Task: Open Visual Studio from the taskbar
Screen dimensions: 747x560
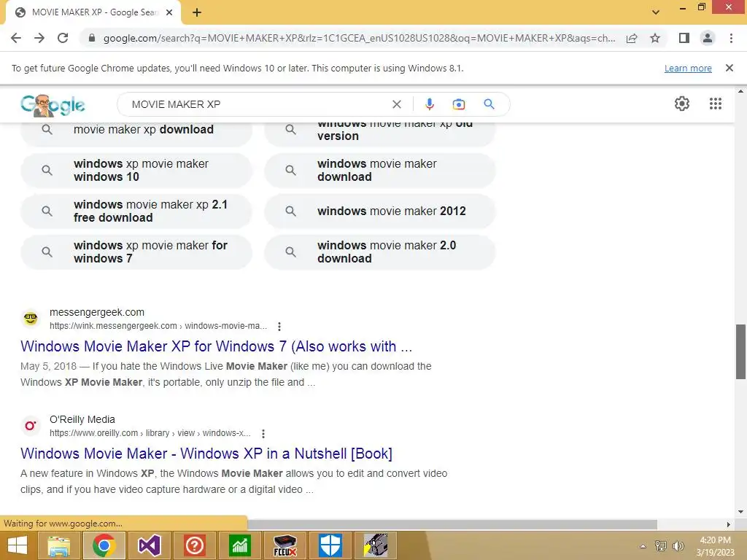Action: click(149, 545)
